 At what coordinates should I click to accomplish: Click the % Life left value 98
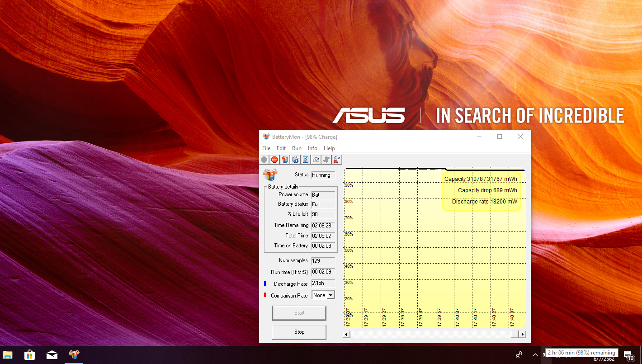tap(323, 214)
